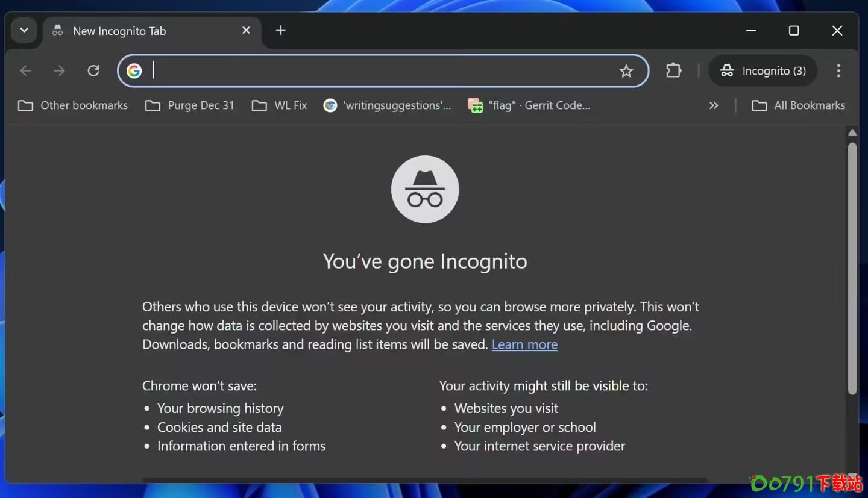Open the Other bookmarks folder
Image resolution: width=868 pixels, height=498 pixels.
(72, 105)
